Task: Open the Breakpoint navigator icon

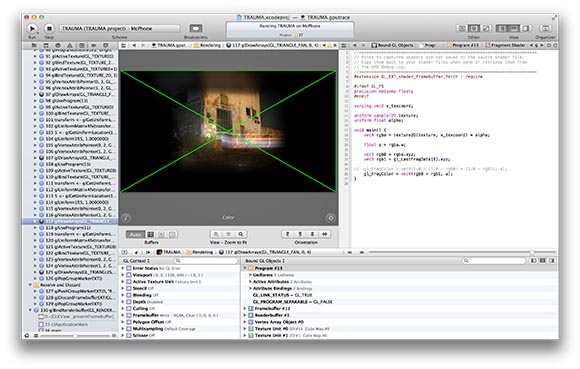Action: (94, 45)
